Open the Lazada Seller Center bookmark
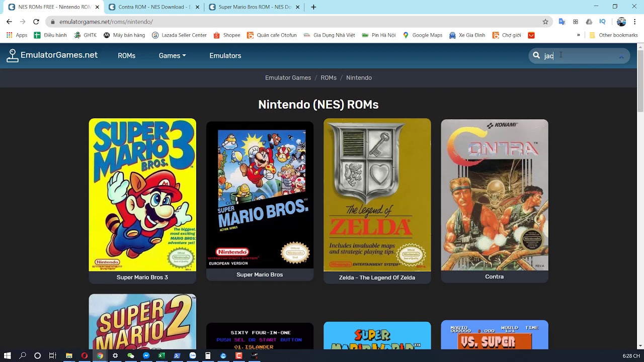 [x=179, y=35]
